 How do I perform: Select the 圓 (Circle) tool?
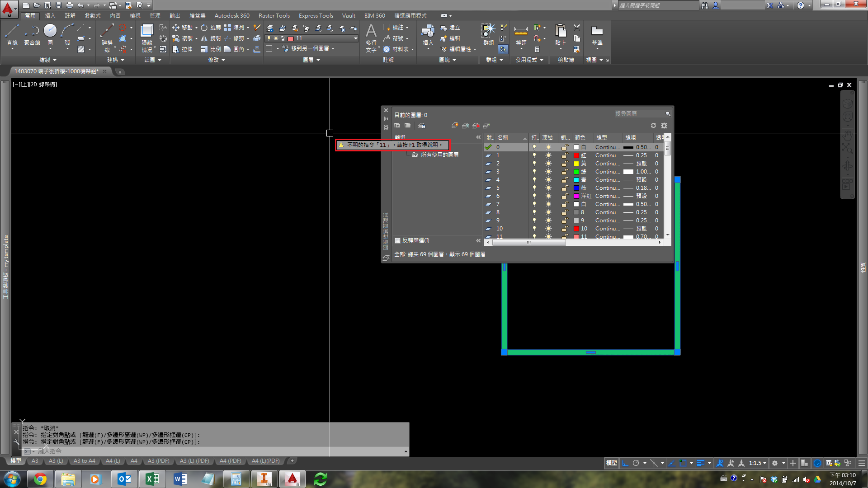coord(50,35)
